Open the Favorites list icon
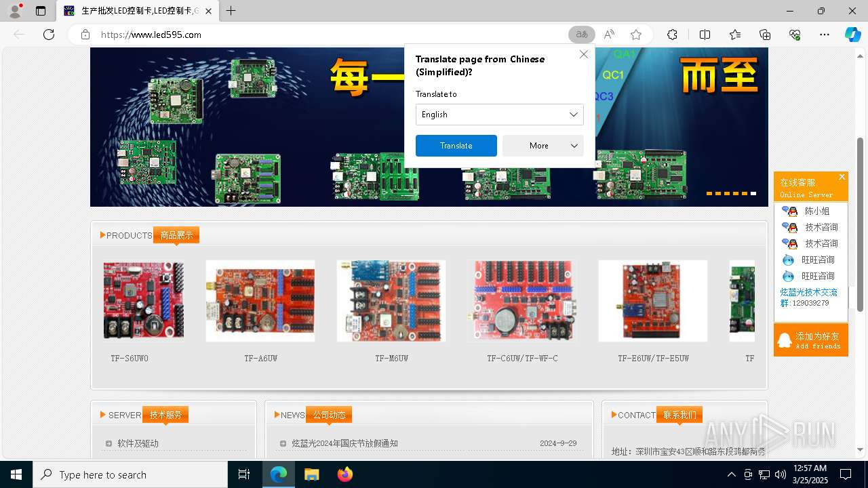The height and width of the screenshot is (488, 868). point(735,35)
